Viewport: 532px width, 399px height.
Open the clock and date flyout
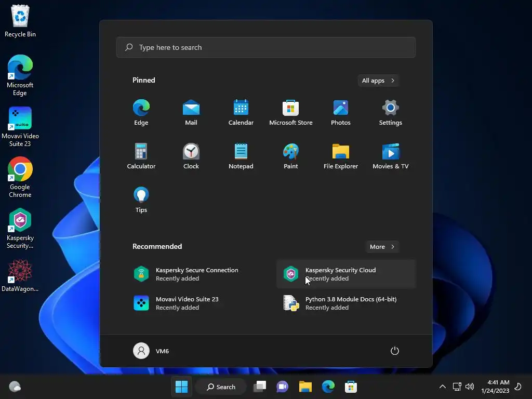pyautogui.click(x=495, y=387)
